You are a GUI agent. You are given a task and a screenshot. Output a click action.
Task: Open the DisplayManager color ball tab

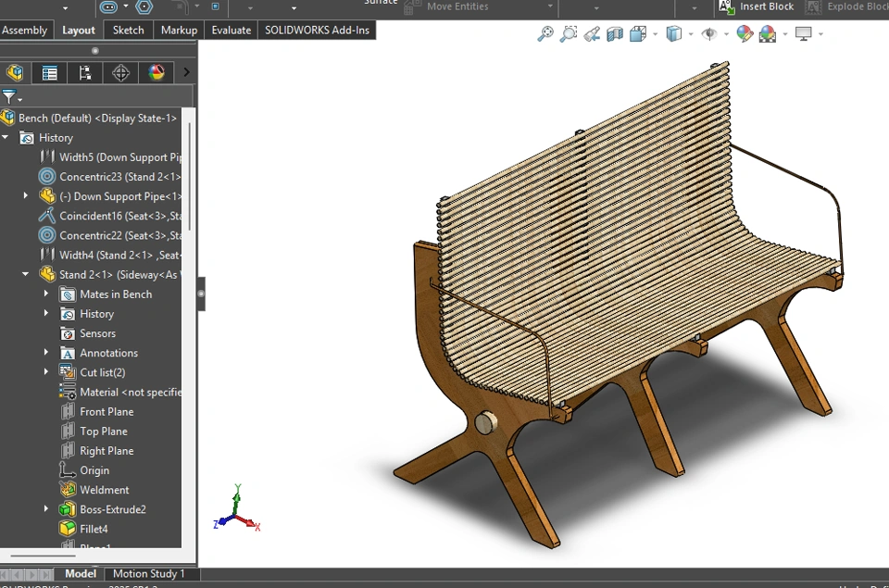click(x=157, y=72)
